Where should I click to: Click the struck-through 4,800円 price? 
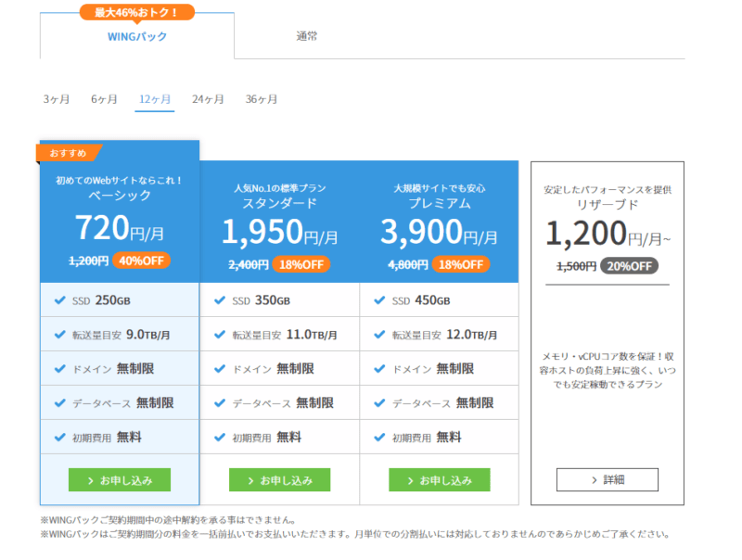pos(408,265)
